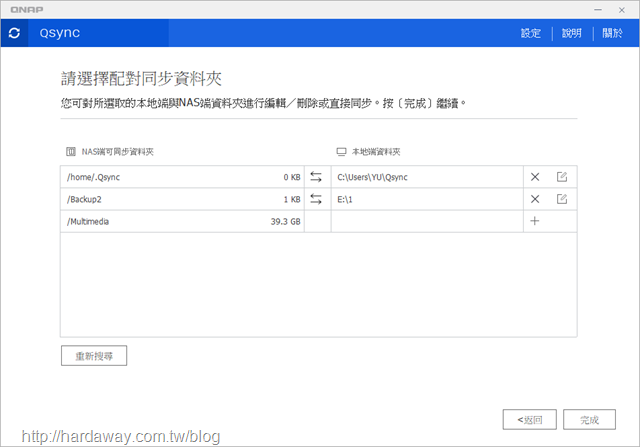Viewport: 640px width, 447px height.
Task: Click sync direction arrows for /Backup2
Action: [x=316, y=199]
